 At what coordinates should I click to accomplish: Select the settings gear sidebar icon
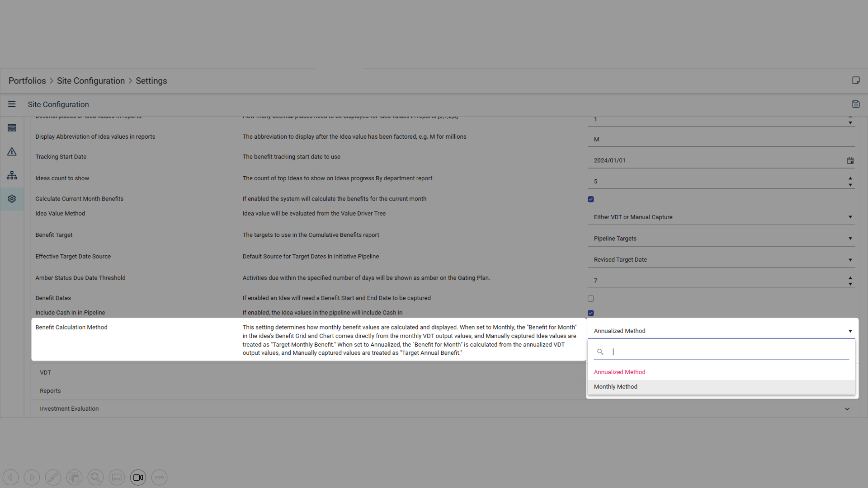[12, 199]
